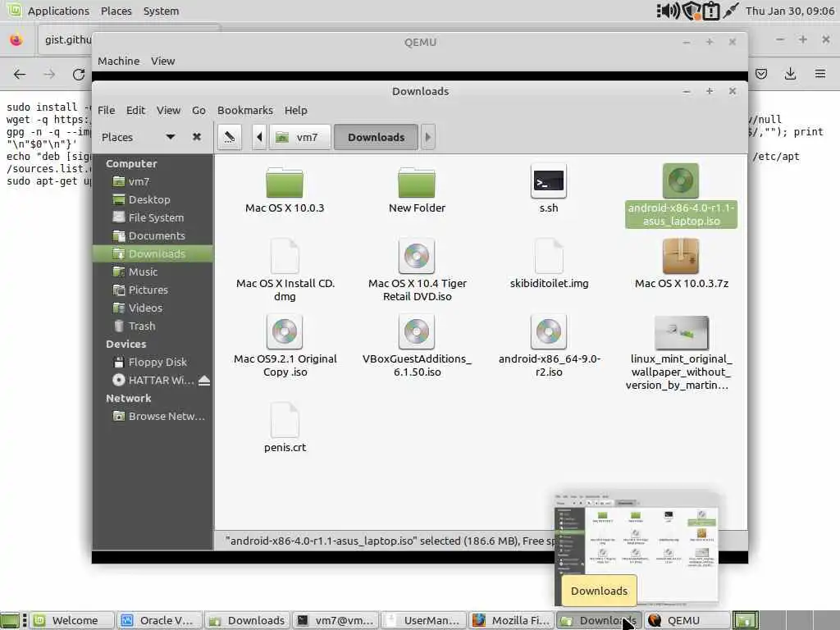Select the Mac OS X 10.0.3.7z archive icon
The height and width of the screenshot is (630, 840).
(x=680, y=256)
